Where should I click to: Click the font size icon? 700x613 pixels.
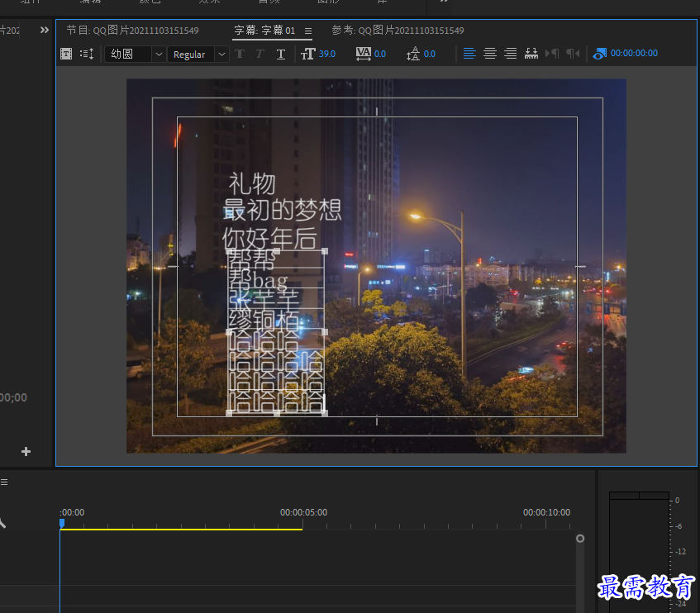[308, 54]
